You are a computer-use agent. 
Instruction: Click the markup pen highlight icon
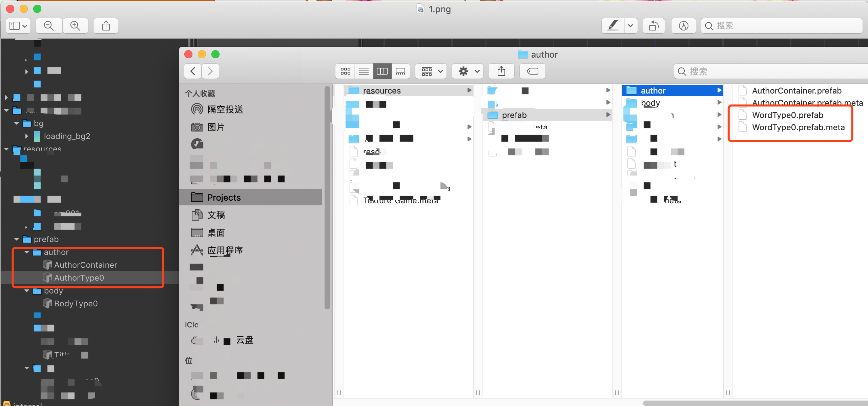613,26
